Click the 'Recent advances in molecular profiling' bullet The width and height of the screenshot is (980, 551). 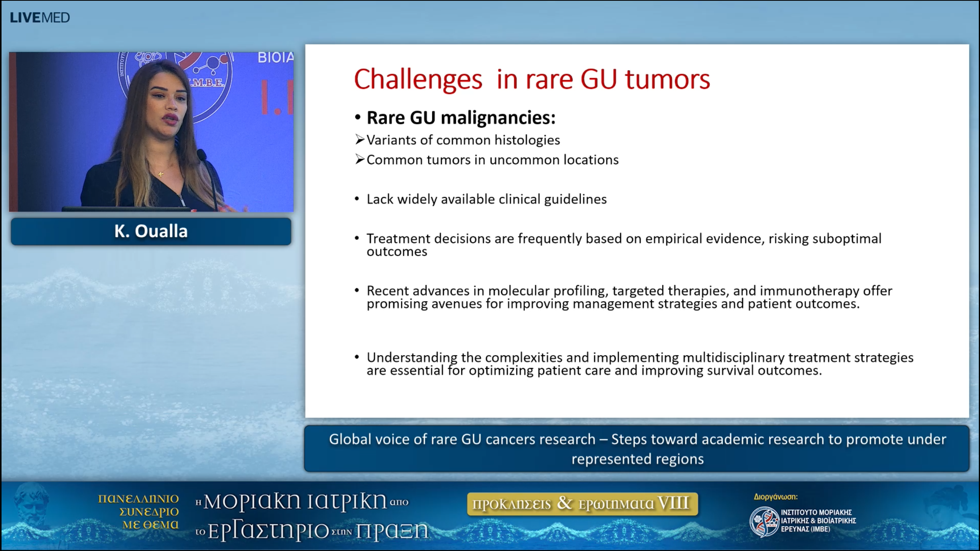coord(629,297)
